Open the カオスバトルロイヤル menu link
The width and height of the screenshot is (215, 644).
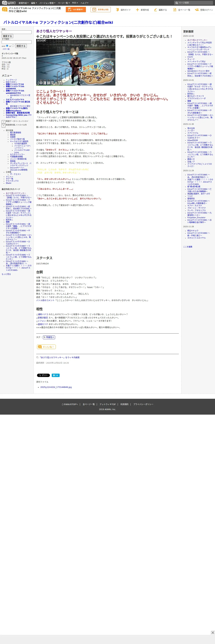tap(15, 99)
